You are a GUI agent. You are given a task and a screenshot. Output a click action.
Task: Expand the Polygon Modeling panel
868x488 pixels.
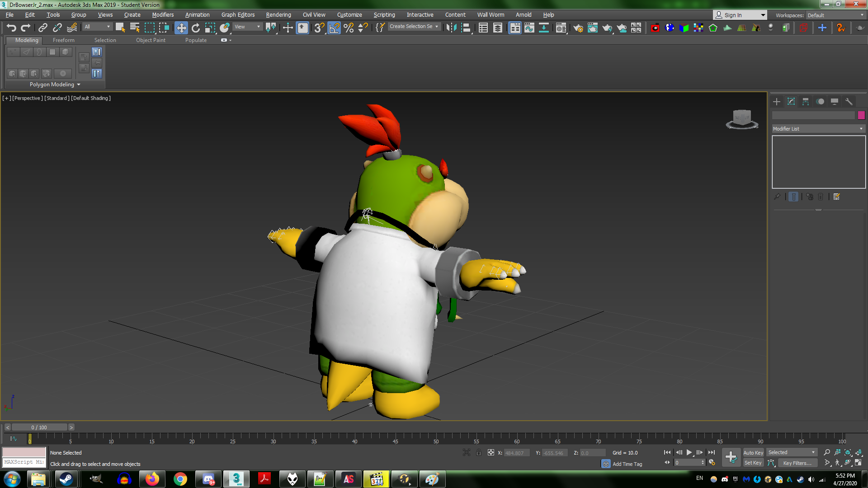coord(55,84)
